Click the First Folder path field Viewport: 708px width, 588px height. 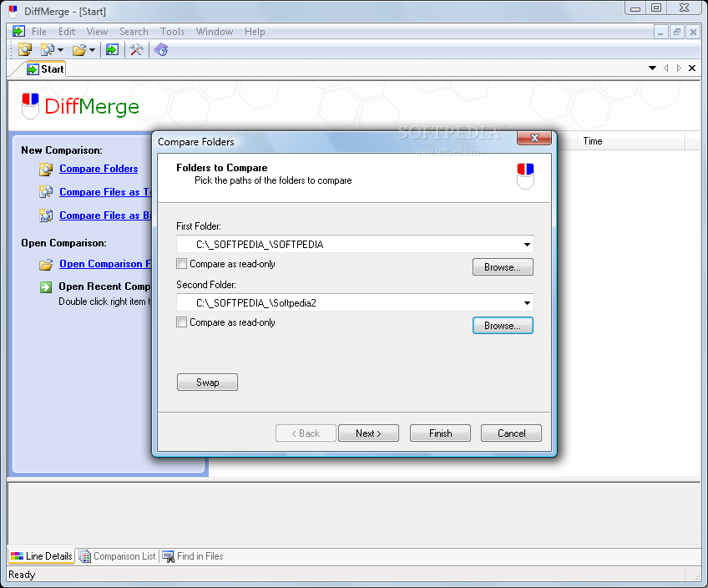355,245
